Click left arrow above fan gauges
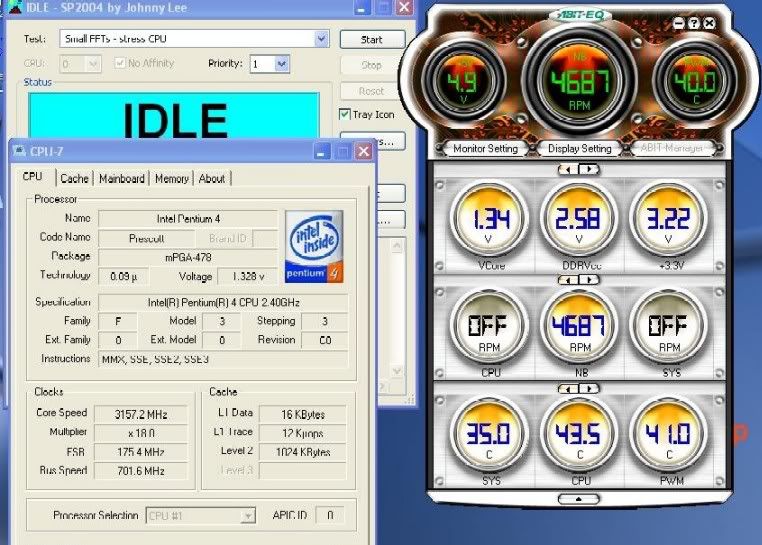The image size is (762, 545). pyautogui.click(x=568, y=280)
